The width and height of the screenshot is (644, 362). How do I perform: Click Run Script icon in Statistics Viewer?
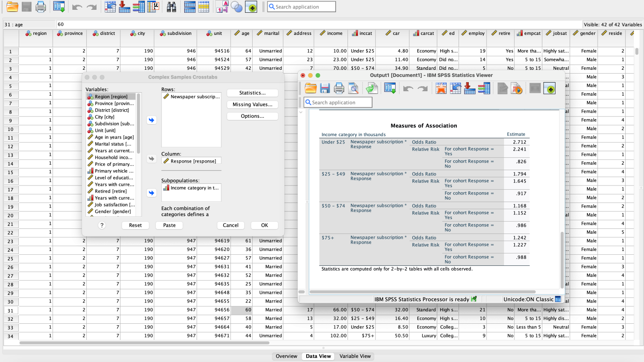pyautogui.click(x=517, y=88)
